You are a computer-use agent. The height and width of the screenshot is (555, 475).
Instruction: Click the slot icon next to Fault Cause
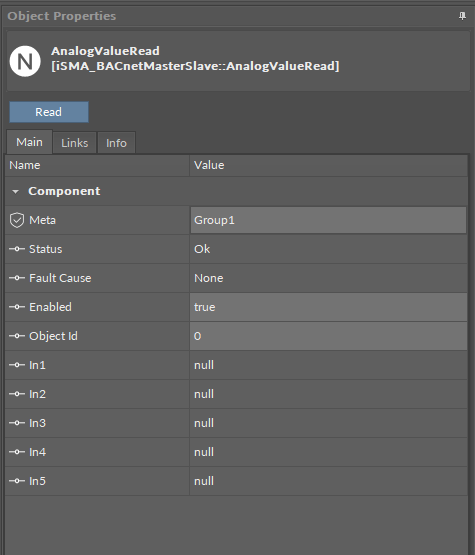17,278
